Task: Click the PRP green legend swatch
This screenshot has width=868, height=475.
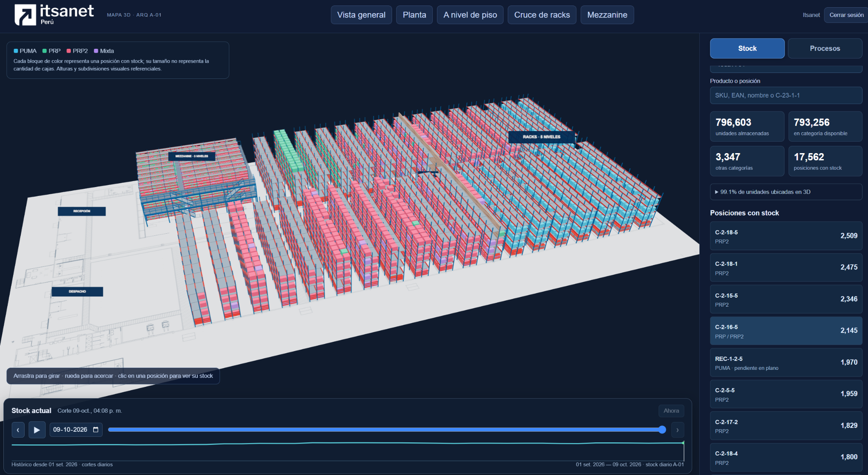Action: 45,51
